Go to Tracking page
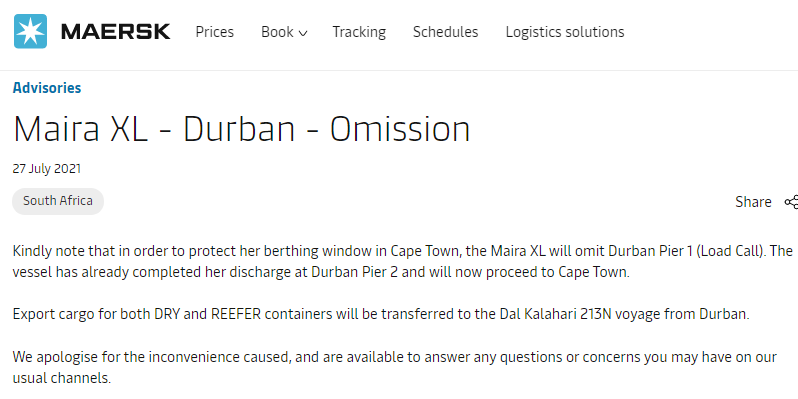 point(359,32)
